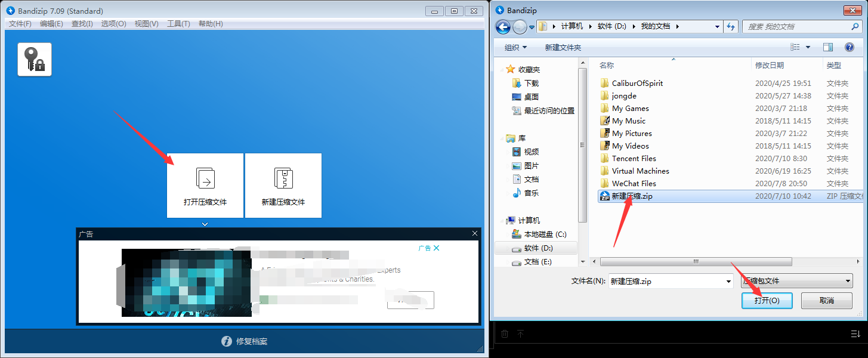This screenshot has height=358, width=868.
Task: Open the 查找(I) menu
Action: coord(82,24)
